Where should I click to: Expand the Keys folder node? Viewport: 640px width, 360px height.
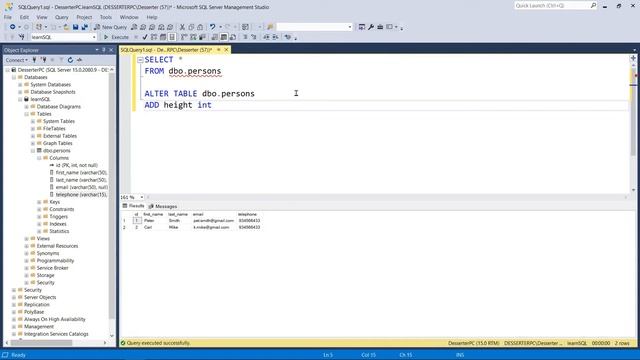click(39, 202)
